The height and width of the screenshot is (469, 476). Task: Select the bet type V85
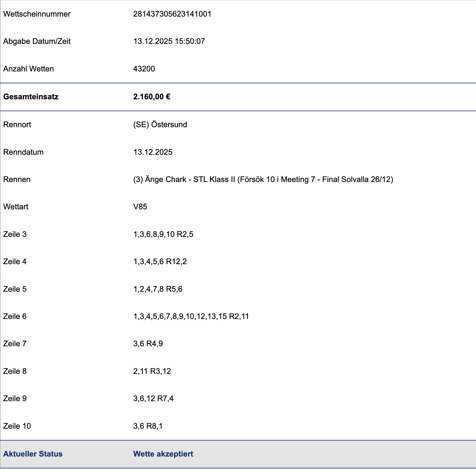pyautogui.click(x=140, y=207)
